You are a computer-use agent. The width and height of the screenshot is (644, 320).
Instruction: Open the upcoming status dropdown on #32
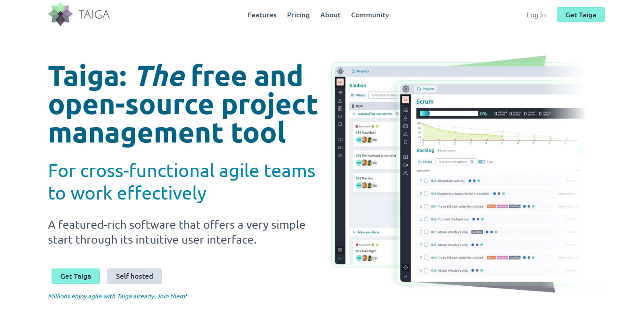(567, 193)
